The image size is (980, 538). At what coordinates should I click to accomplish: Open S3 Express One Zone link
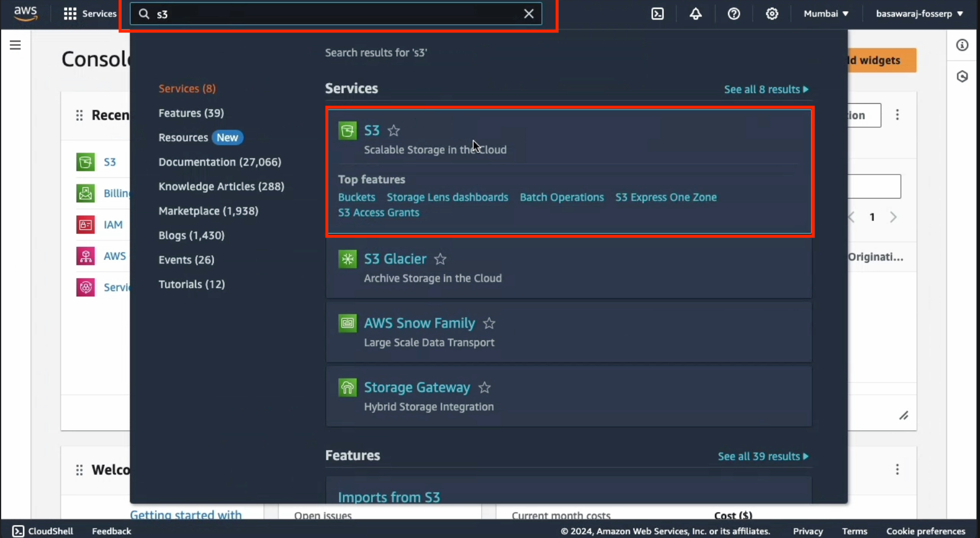(666, 197)
